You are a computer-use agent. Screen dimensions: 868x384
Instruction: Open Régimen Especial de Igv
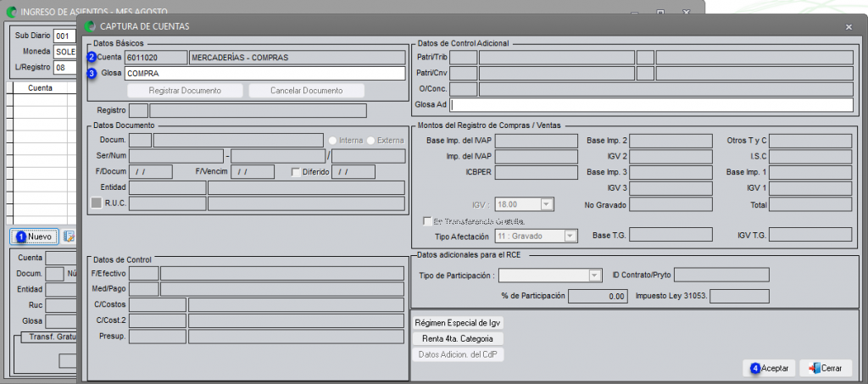tap(459, 323)
